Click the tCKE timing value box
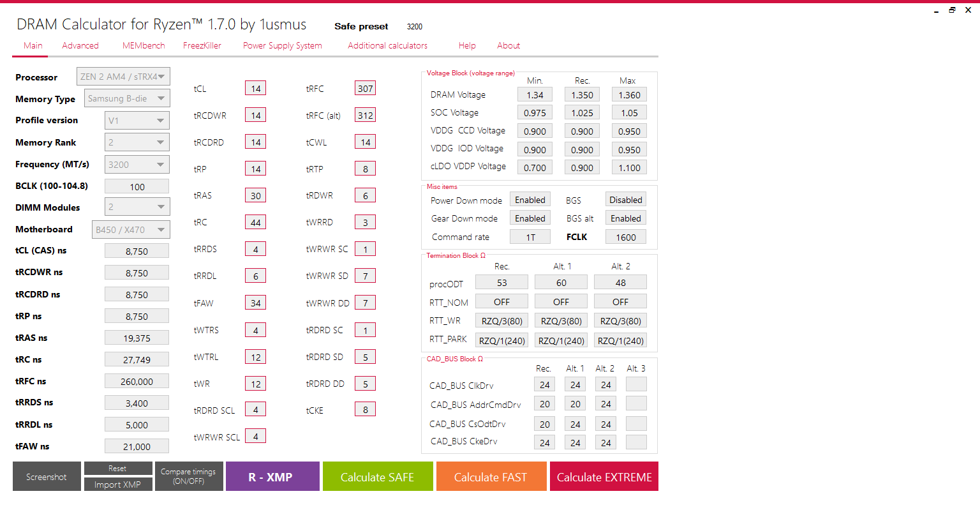Image resolution: width=980 pixels, height=526 pixels. (x=365, y=409)
